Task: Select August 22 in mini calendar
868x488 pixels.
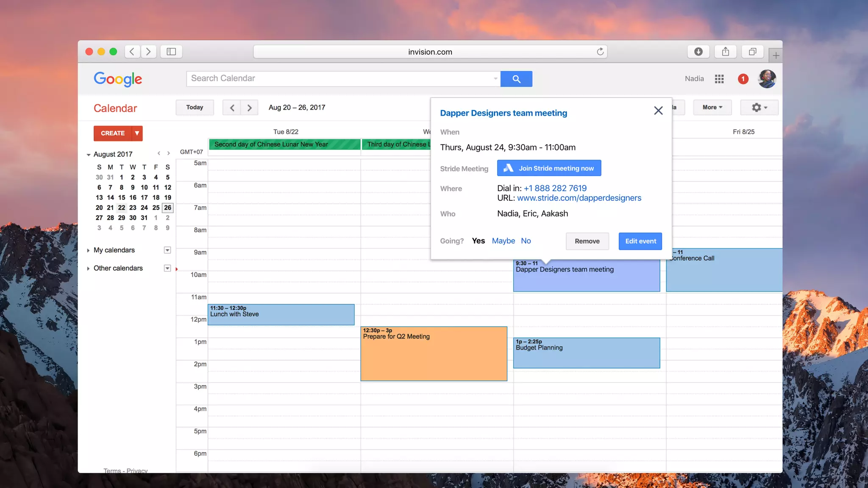Action: (122, 208)
